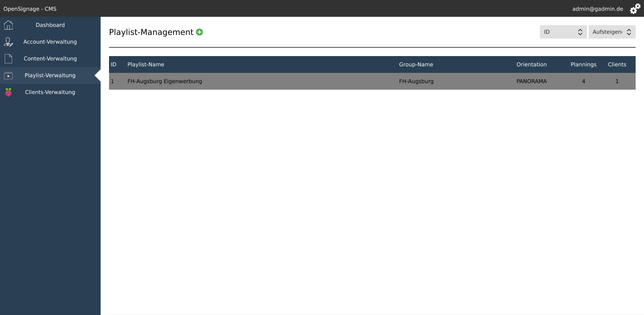644x315 pixels.
Task: Select the Content-Verwaltung document icon
Action: coord(8,58)
